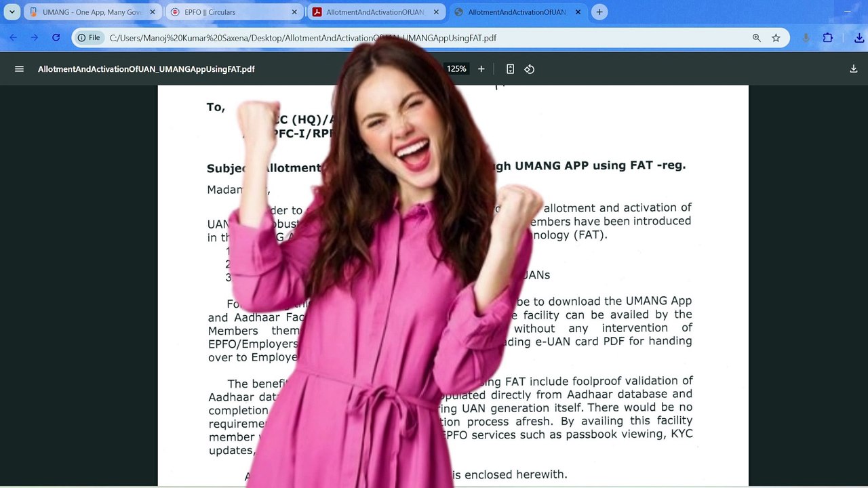Click the File site info chip

(x=89, y=38)
